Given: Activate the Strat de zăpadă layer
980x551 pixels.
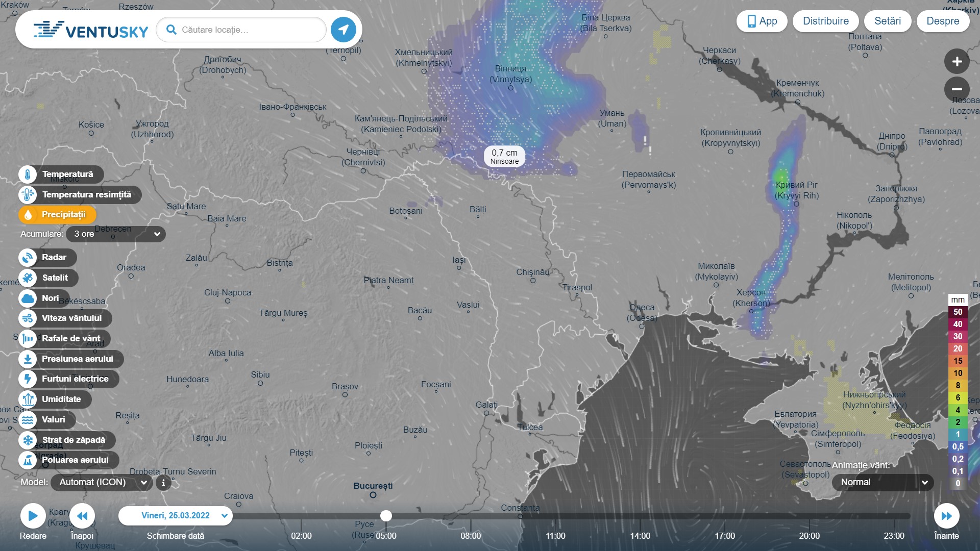Looking at the screenshot, I should pos(67,440).
